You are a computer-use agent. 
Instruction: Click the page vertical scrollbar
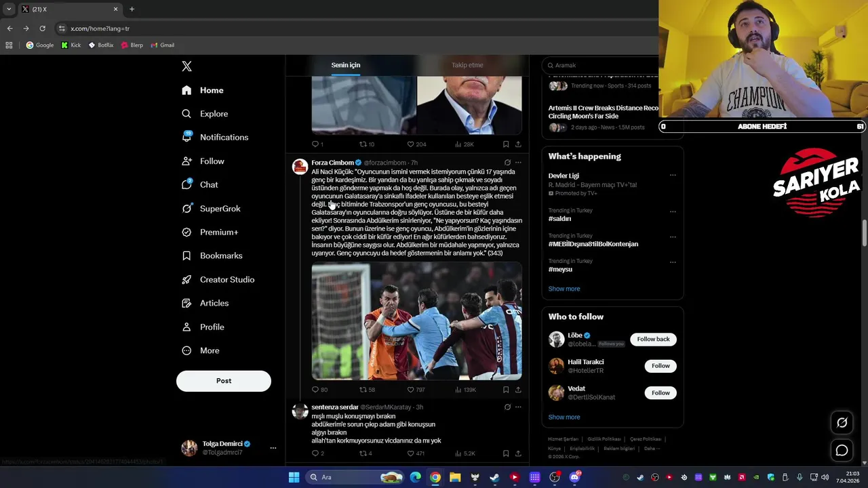[864, 234]
